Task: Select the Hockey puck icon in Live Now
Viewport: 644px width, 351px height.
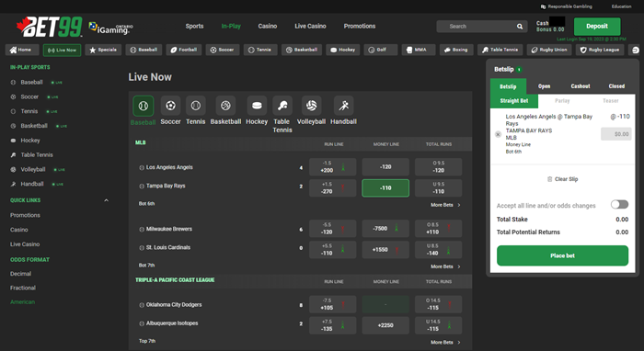Action: (x=257, y=106)
